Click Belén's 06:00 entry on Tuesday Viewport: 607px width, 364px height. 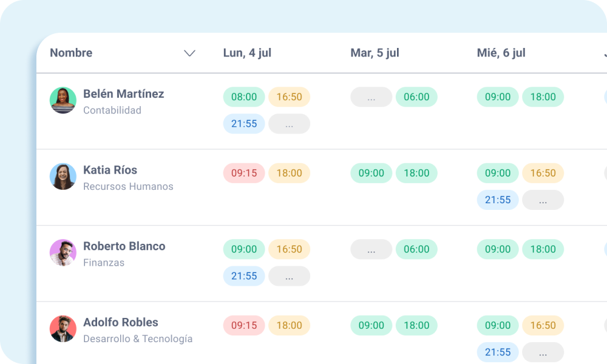(417, 96)
